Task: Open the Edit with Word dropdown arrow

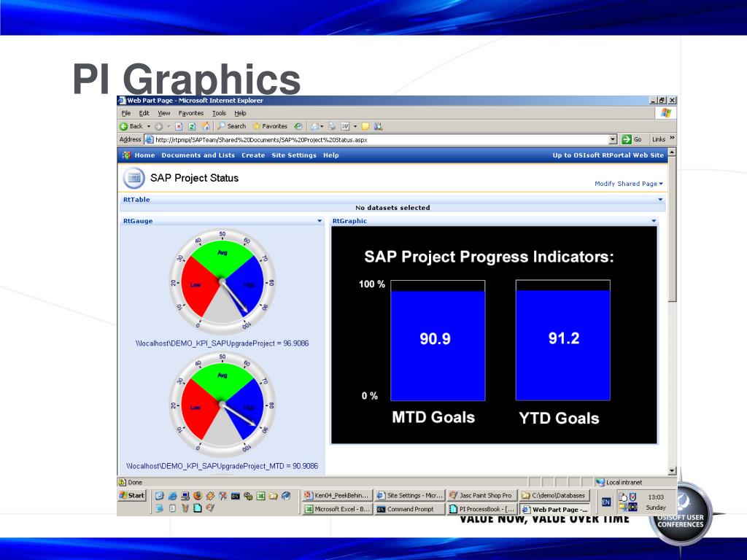Action: click(x=355, y=126)
